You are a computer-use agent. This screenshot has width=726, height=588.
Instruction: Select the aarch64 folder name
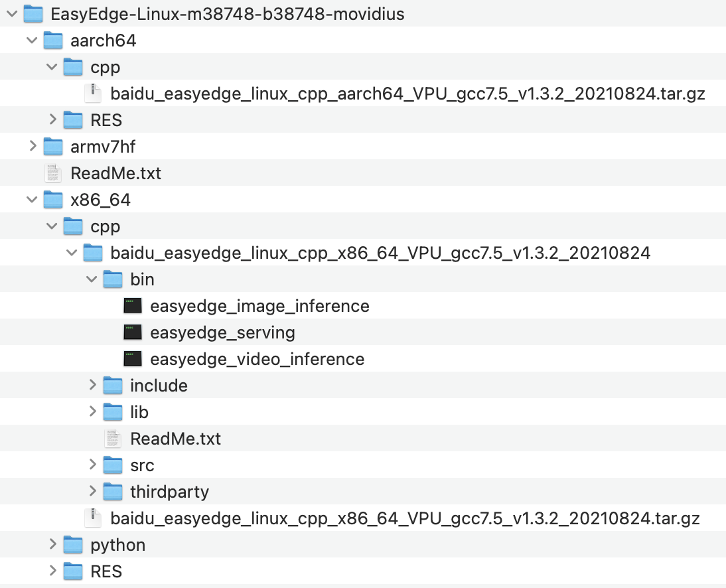(x=104, y=40)
